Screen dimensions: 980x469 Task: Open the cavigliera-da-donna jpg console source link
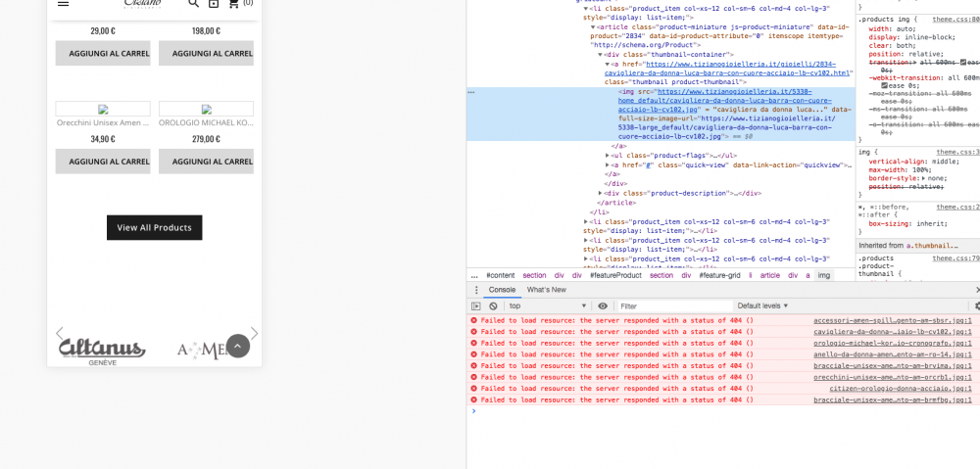[893, 332]
